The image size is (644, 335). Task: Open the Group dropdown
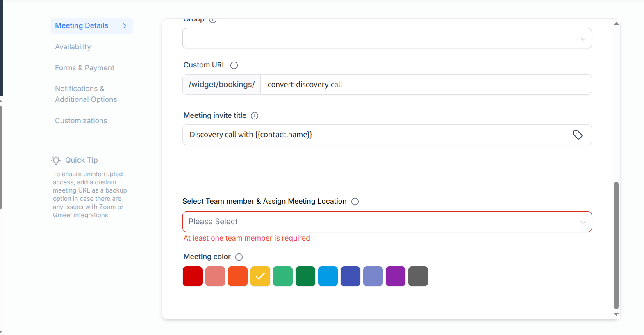[387, 39]
